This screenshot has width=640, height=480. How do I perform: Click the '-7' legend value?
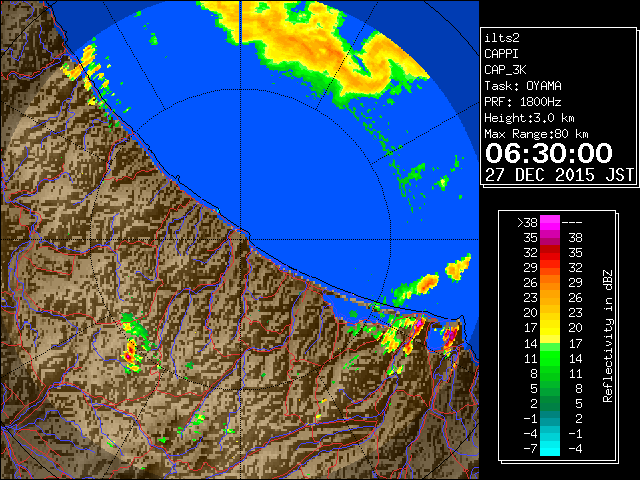(x=530, y=449)
